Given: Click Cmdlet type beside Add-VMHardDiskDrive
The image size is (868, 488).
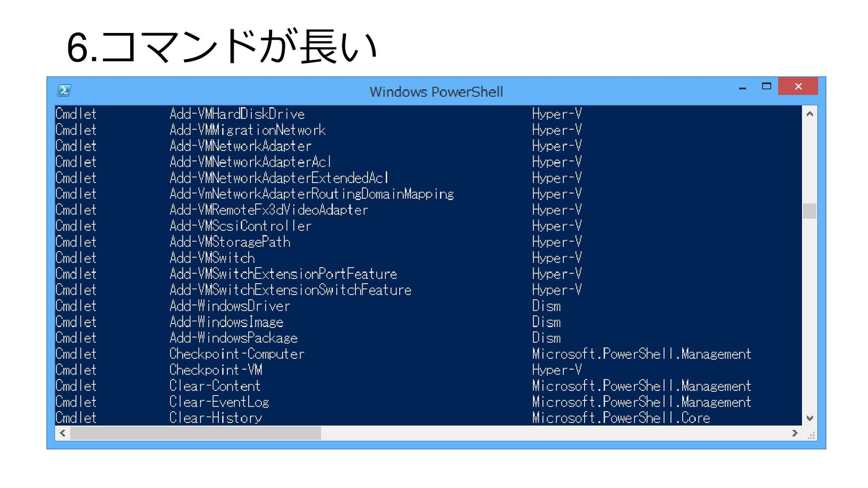Looking at the screenshot, I should (x=76, y=114).
